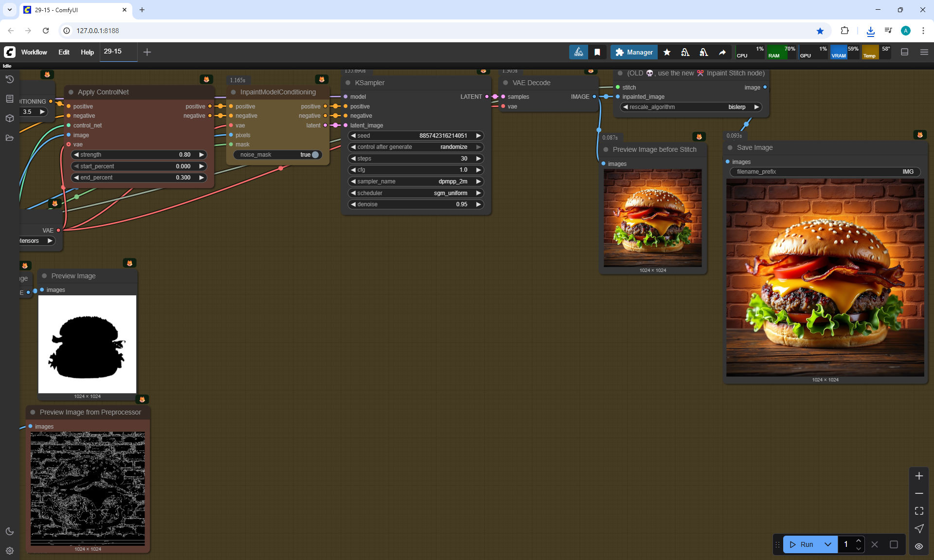Viewport: 934px width, 560px height.
Task: Click fit view icon in canvas controls
Action: [919, 511]
